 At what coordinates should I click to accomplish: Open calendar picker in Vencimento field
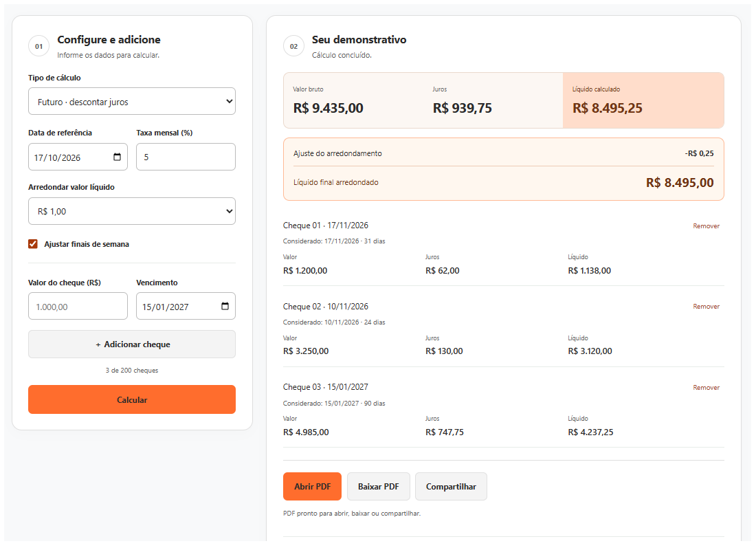[x=225, y=307]
